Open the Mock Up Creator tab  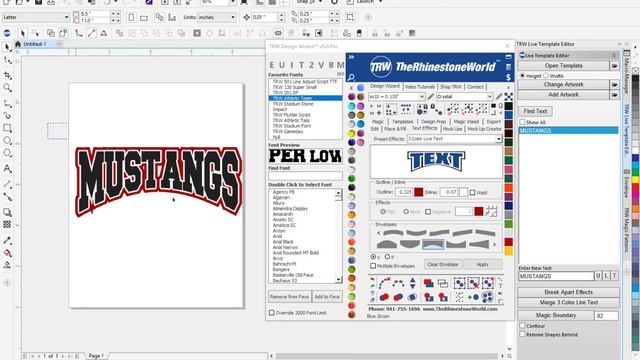484,129
